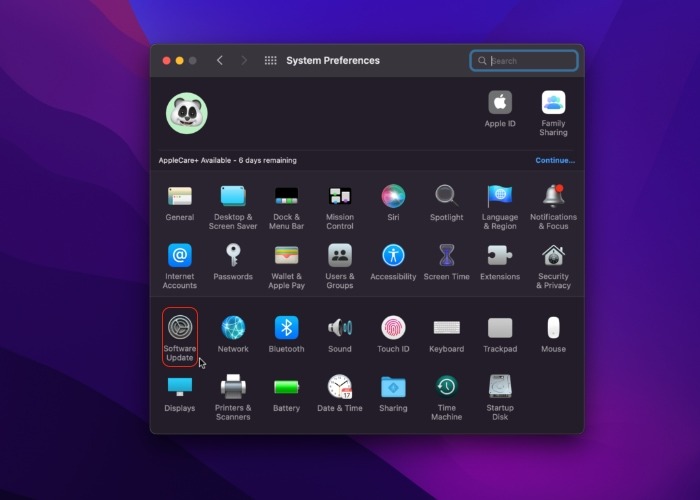Open Startup Disk preferences

point(500,397)
